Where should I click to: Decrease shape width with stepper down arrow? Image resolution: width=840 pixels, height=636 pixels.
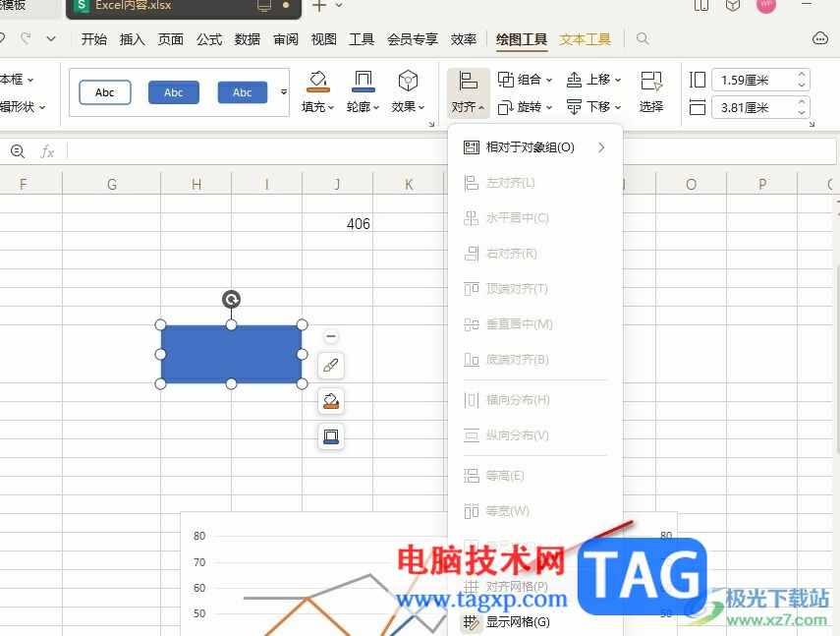[802, 112]
